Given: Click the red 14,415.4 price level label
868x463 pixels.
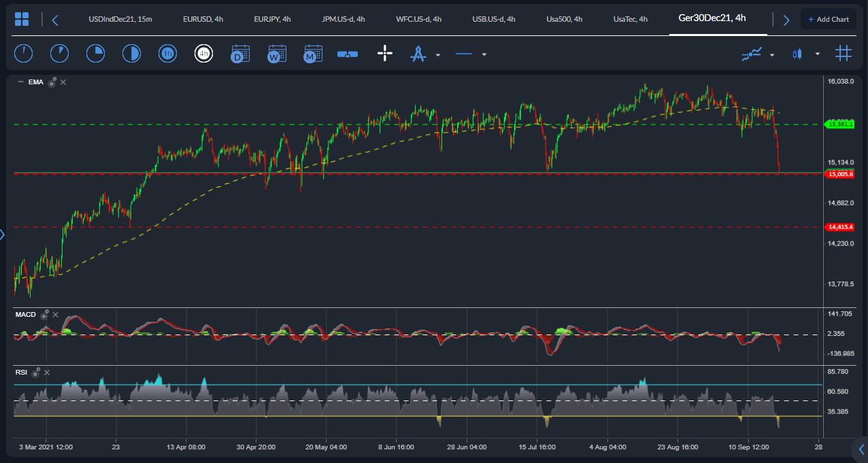Looking at the screenshot, I should 840,227.
